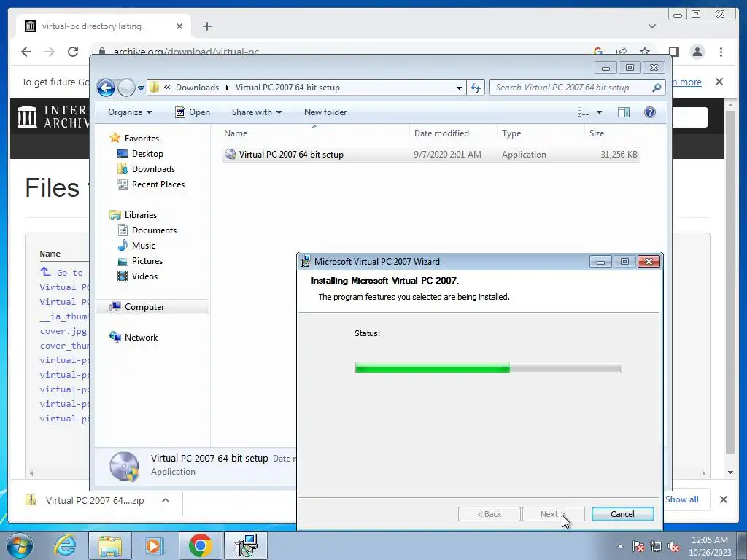Open the Organize menu
This screenshot has height=560, width=747.
click(130, 112)
